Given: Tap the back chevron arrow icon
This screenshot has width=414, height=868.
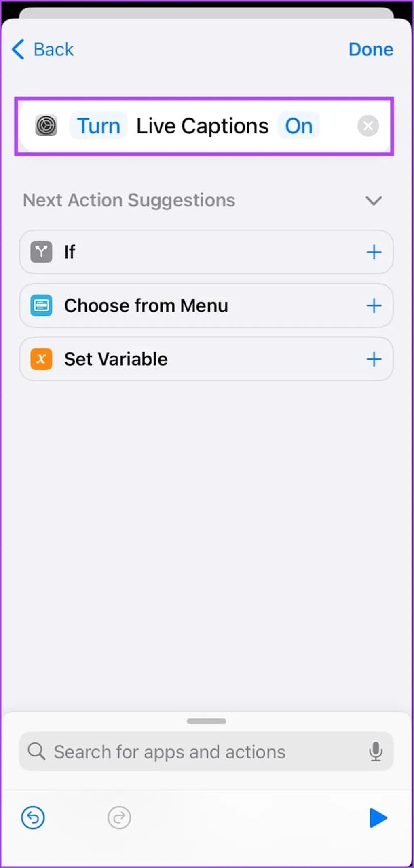Looking at the screenshot, I should point(18,49).
